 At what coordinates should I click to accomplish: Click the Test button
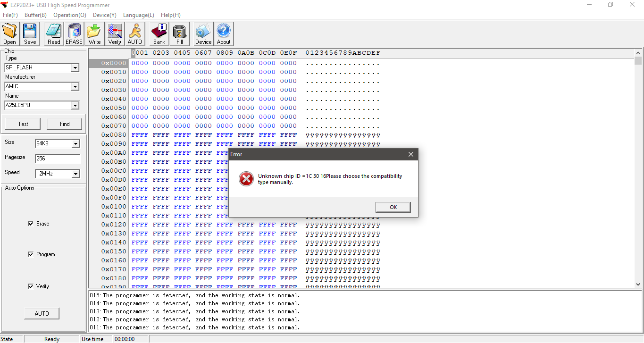[23, 124]
